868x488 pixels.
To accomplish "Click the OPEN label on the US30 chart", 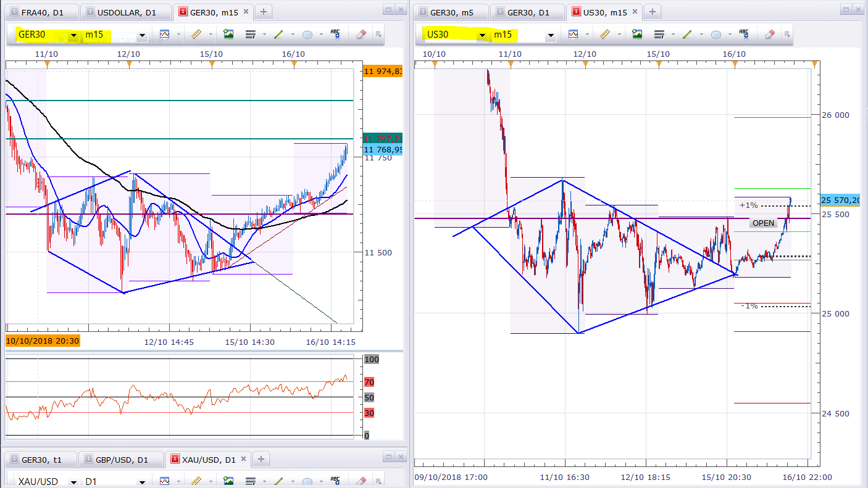I will (x=763, y=223).
